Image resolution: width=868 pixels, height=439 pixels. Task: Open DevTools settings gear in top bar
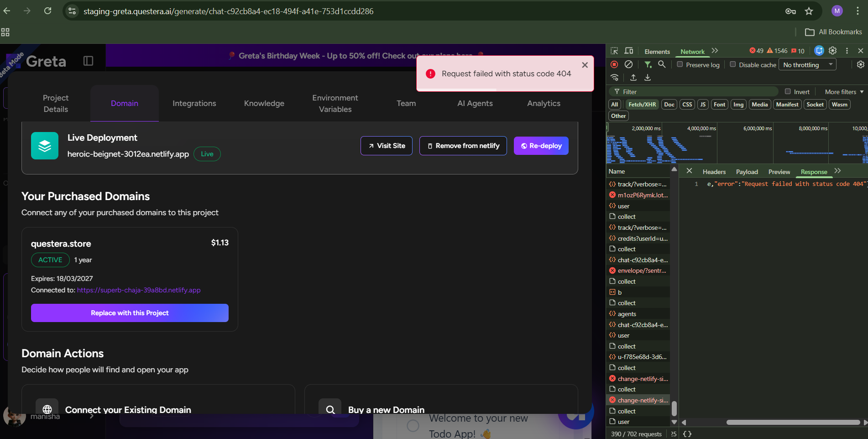[x=833, y=51]
